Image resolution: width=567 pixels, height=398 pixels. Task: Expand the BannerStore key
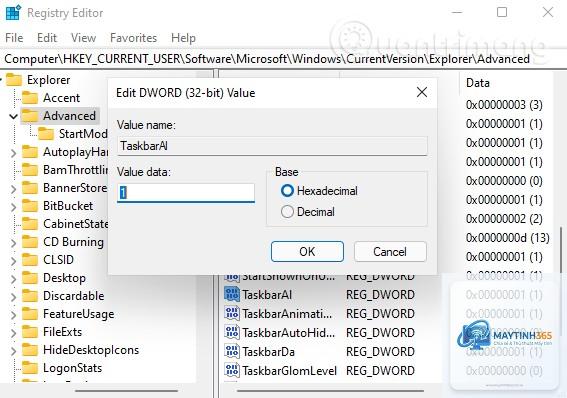tap(13, 189)
